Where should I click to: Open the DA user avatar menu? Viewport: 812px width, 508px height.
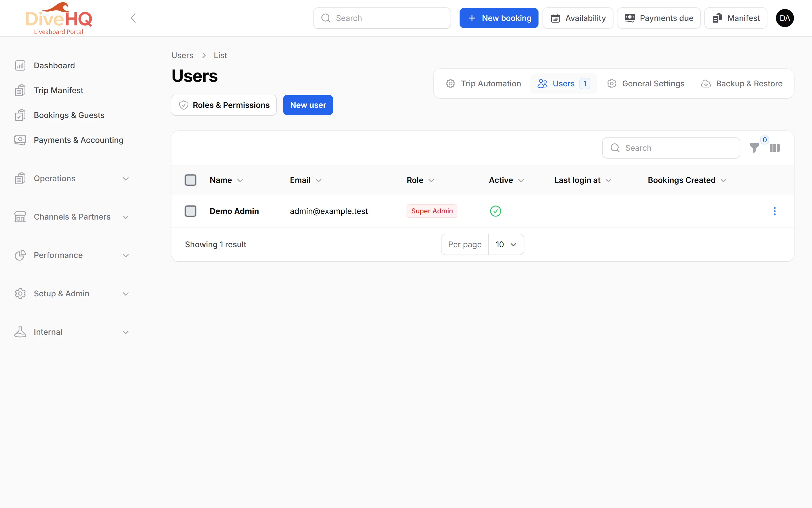point(784,18)
